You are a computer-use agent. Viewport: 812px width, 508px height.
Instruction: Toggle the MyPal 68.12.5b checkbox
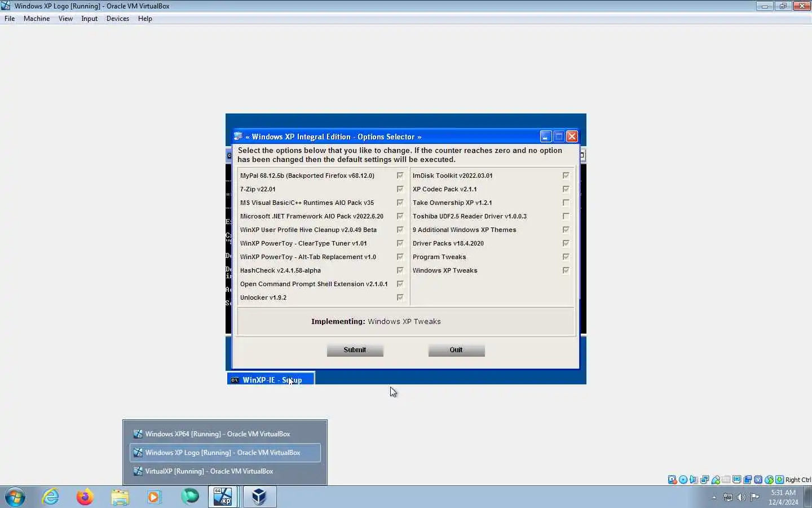[x=400, y=176]
